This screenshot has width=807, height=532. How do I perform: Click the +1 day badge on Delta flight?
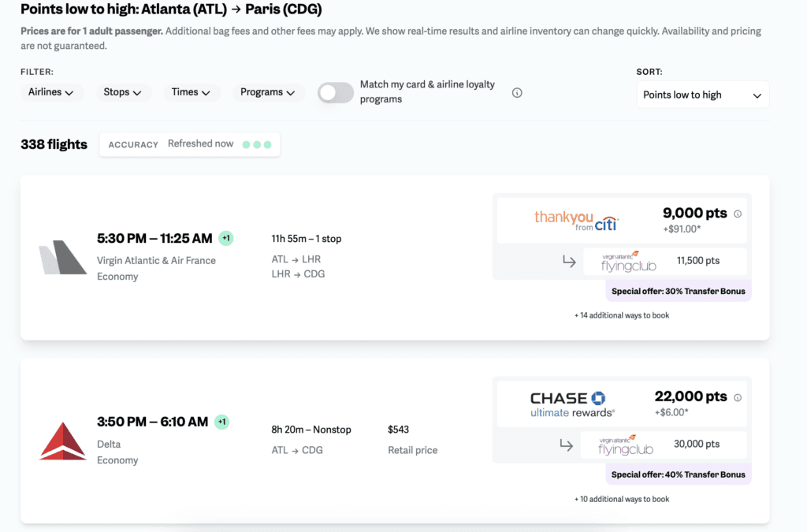point(222,422)
